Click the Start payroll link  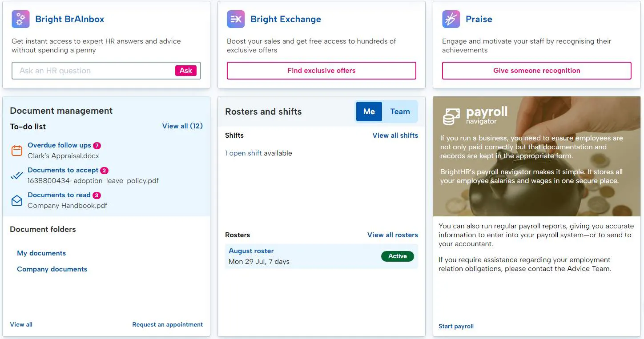(456, 326)
